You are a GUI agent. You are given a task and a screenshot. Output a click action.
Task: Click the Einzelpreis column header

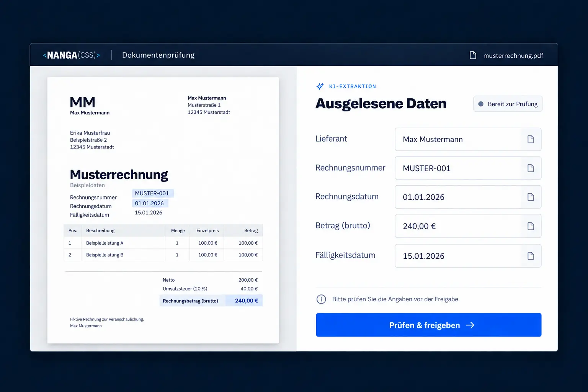tap(207, 230)
